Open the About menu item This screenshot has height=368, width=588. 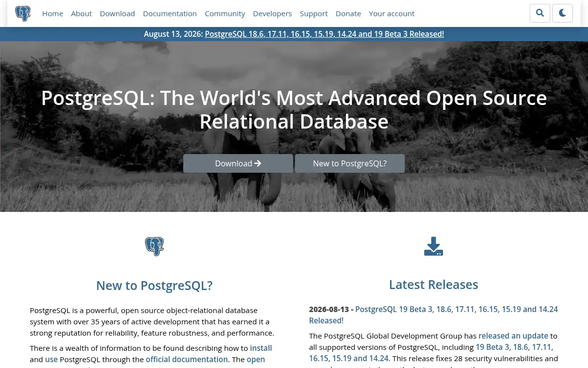point(81,13)
